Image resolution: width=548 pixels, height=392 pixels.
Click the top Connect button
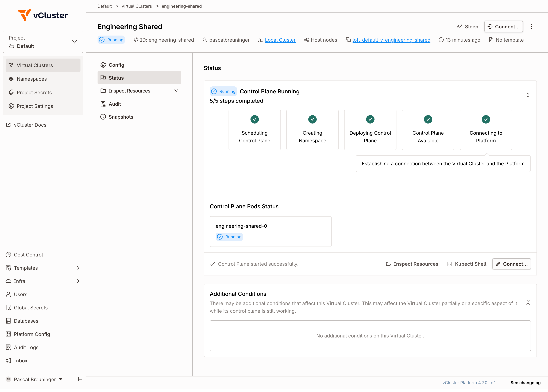503,27
